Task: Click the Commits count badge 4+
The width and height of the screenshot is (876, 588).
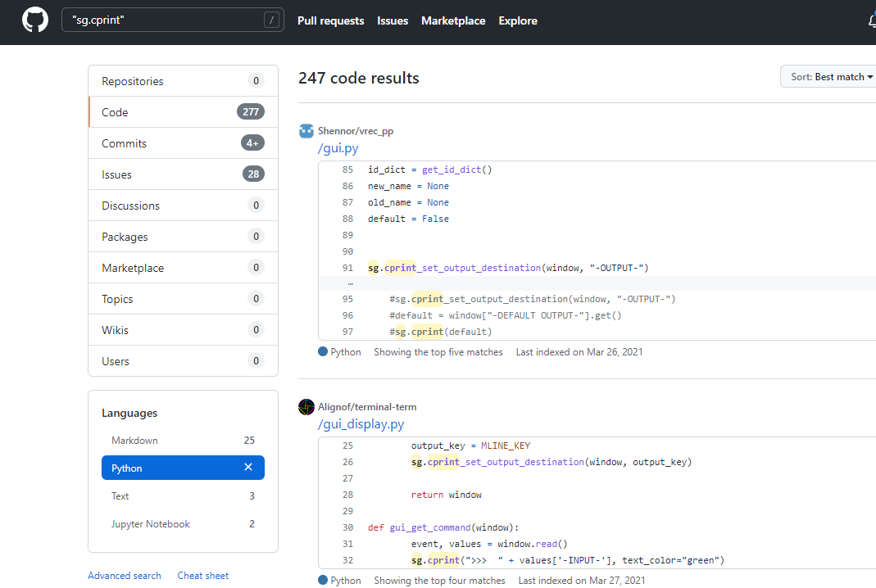Action: [x=252, y=143]
